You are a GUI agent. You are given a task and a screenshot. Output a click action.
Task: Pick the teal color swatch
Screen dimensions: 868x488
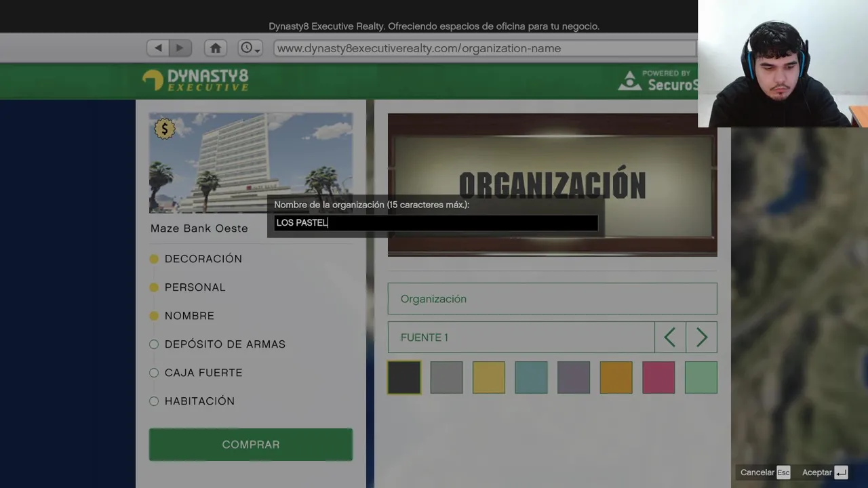pos(531,378)
